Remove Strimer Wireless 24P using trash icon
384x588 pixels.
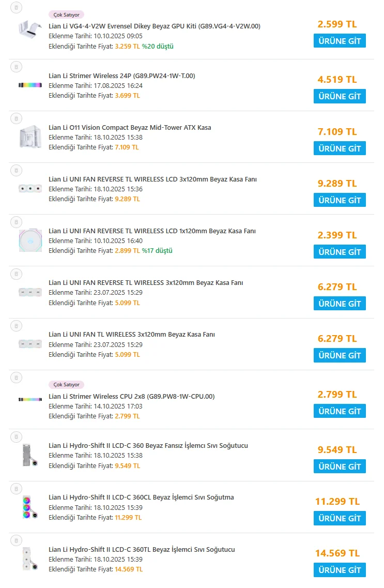[x=16, y=67]
